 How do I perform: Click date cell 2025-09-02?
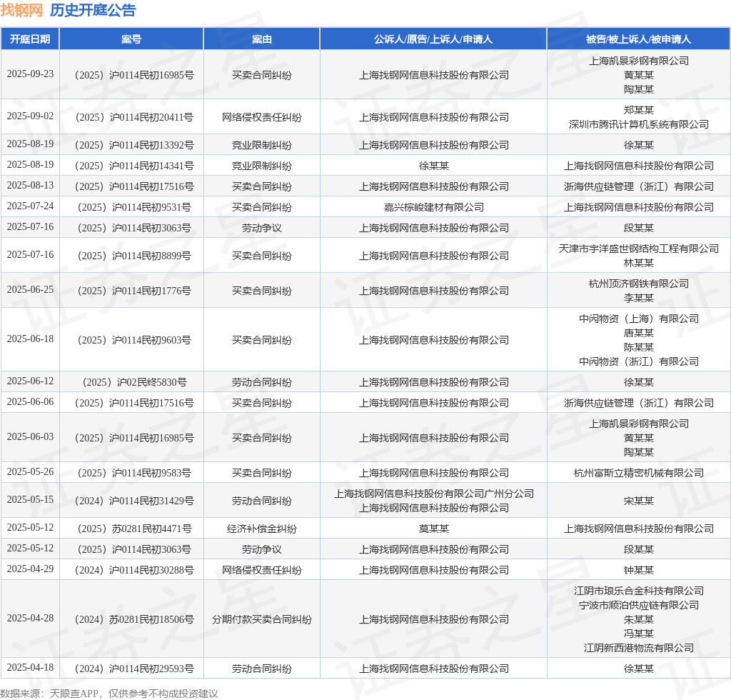(30, 116)
